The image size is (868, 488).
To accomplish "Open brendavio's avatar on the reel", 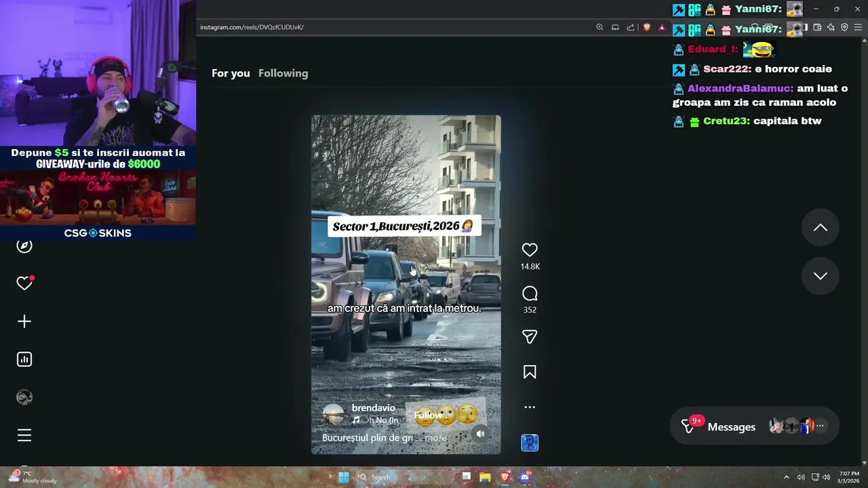I will tap(333, 414).
